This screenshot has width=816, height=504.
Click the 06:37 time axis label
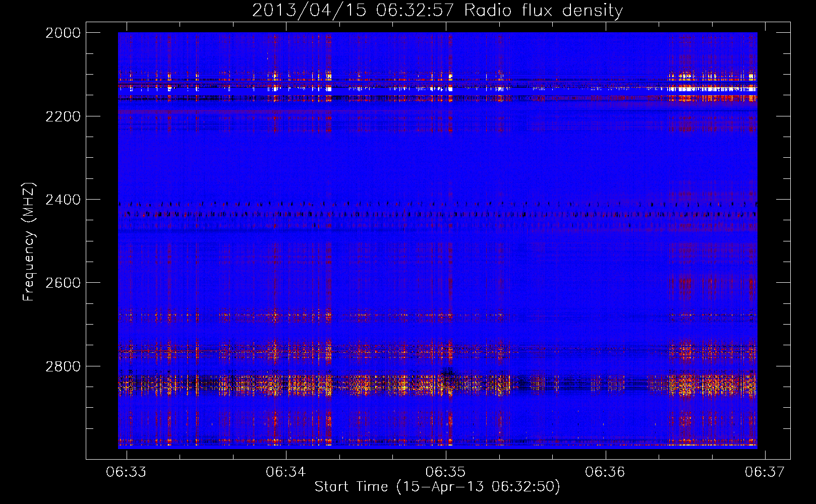pos(765,472)
